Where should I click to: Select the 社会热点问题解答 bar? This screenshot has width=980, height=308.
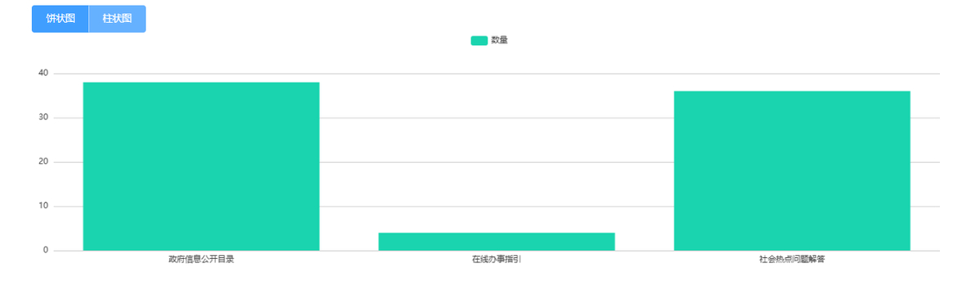[x=792, y=171]
